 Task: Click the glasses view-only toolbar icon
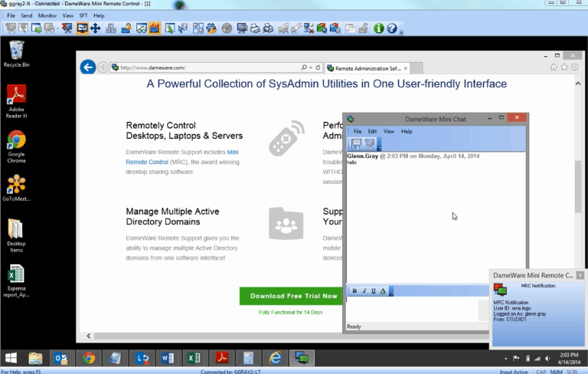[142, 28]
